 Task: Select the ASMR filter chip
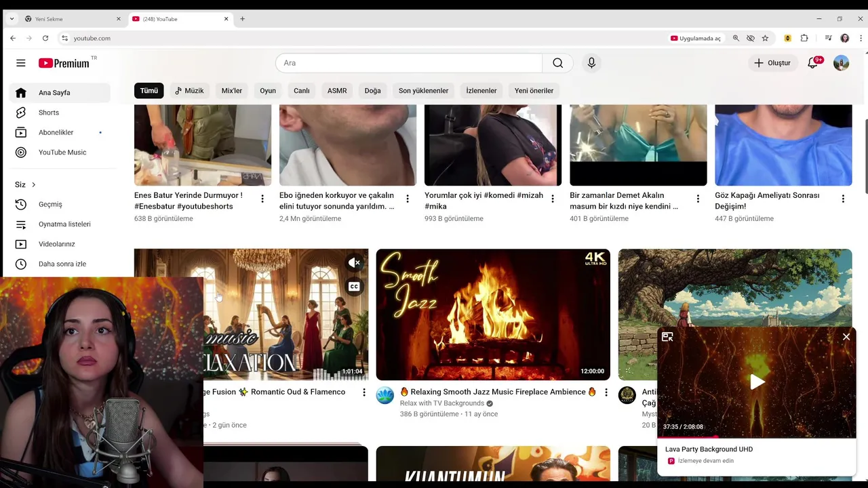(337, 91)
